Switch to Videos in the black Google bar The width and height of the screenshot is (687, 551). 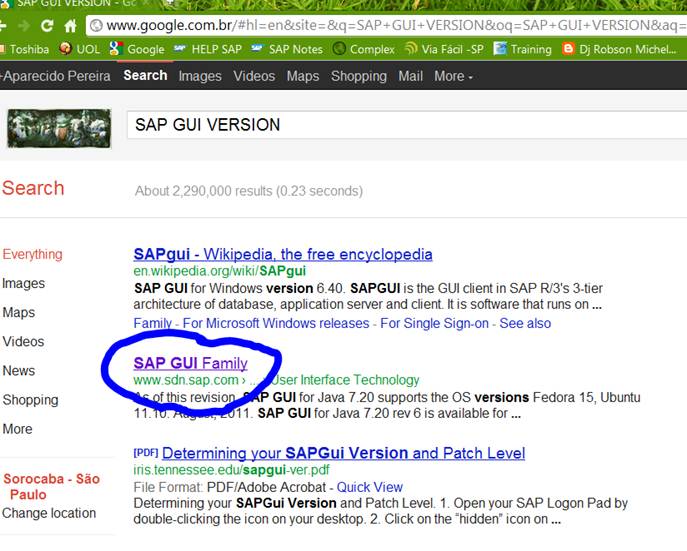[x=254, y=76]
